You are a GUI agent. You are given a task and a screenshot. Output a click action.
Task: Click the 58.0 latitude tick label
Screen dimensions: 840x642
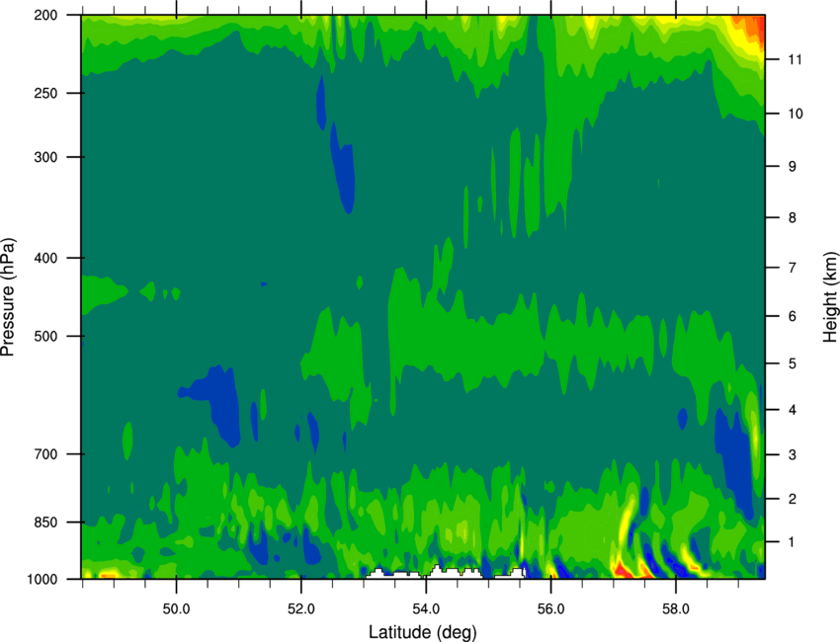point(676,608)
